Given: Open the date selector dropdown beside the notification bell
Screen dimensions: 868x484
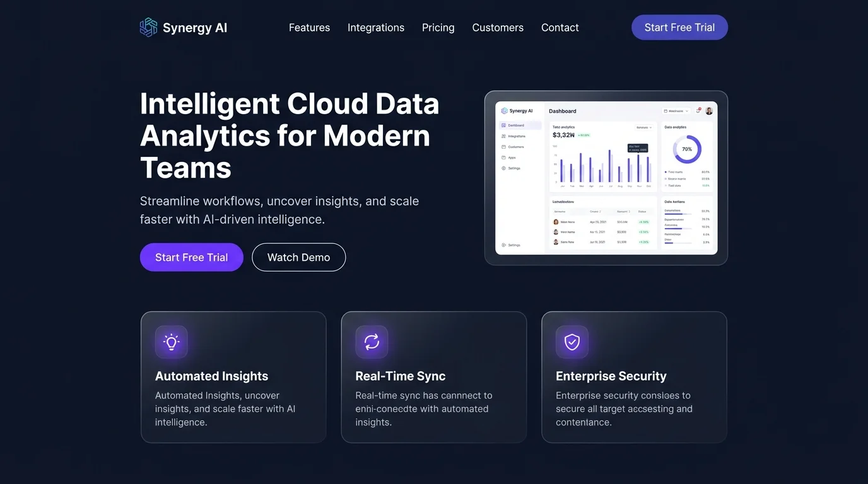Looking at the screenshot, I should click(676, 111).
